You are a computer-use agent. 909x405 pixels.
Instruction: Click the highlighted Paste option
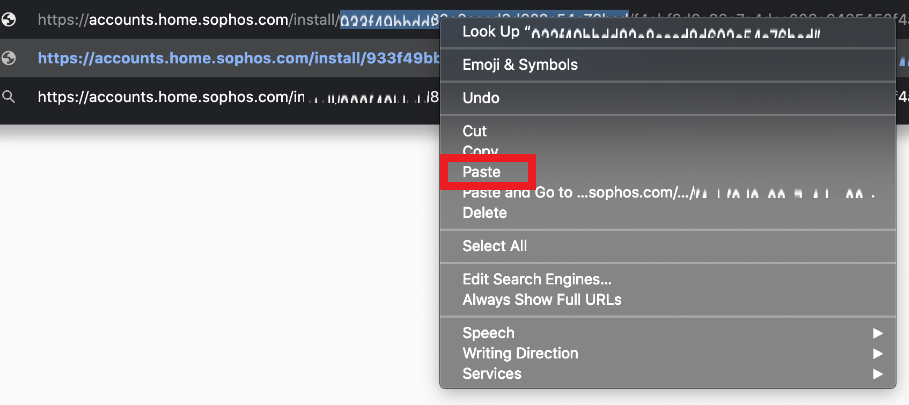pos(482,172)
